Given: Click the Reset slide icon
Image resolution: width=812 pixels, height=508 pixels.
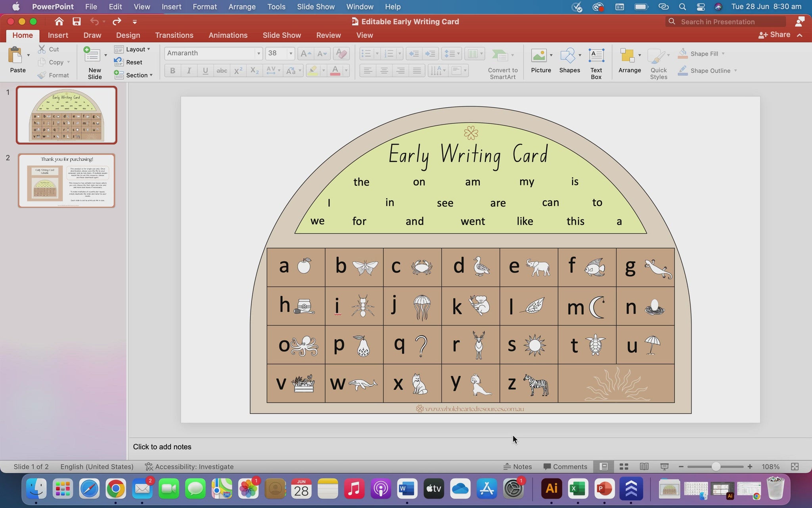Looking at the screenshot, I should click(119, 62).
